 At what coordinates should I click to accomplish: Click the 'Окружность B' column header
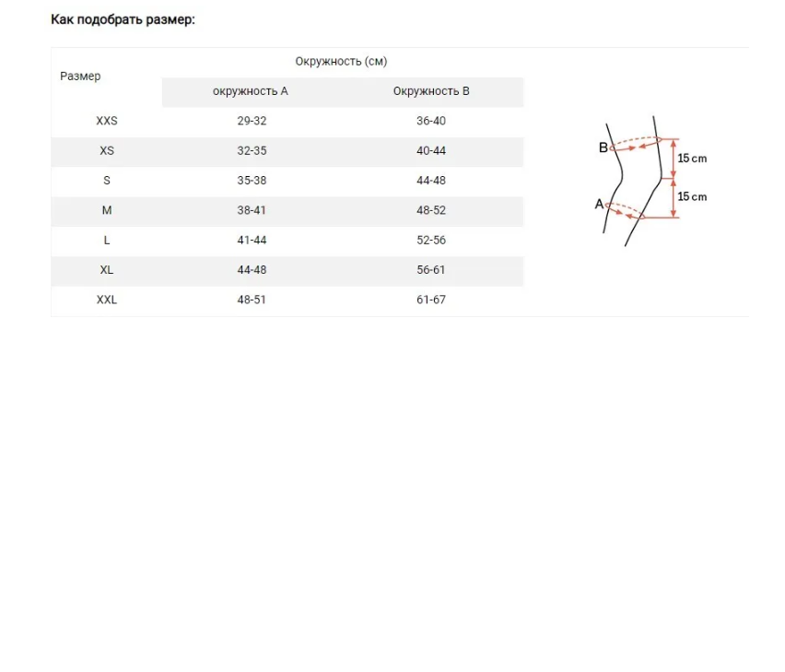431,91
